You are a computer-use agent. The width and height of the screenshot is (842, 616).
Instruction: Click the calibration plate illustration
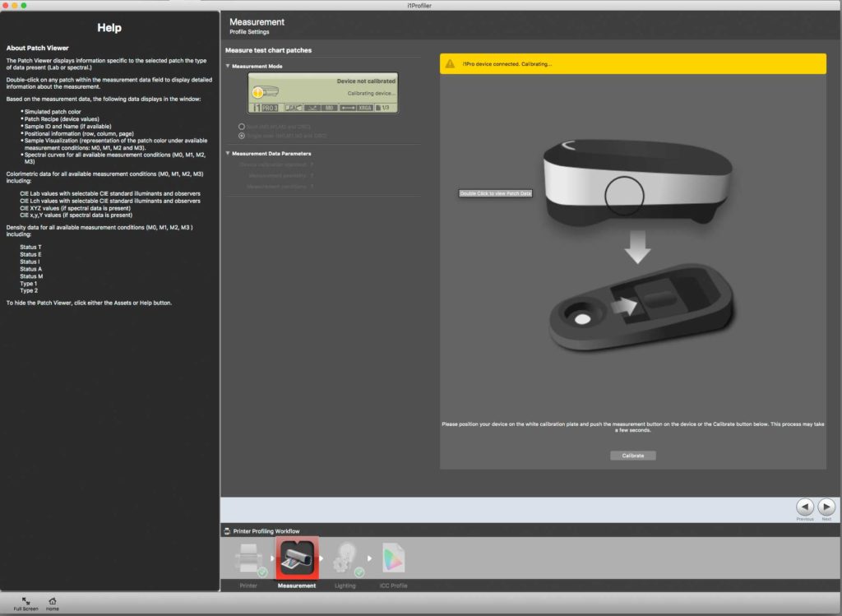click(x=641, y=308)
